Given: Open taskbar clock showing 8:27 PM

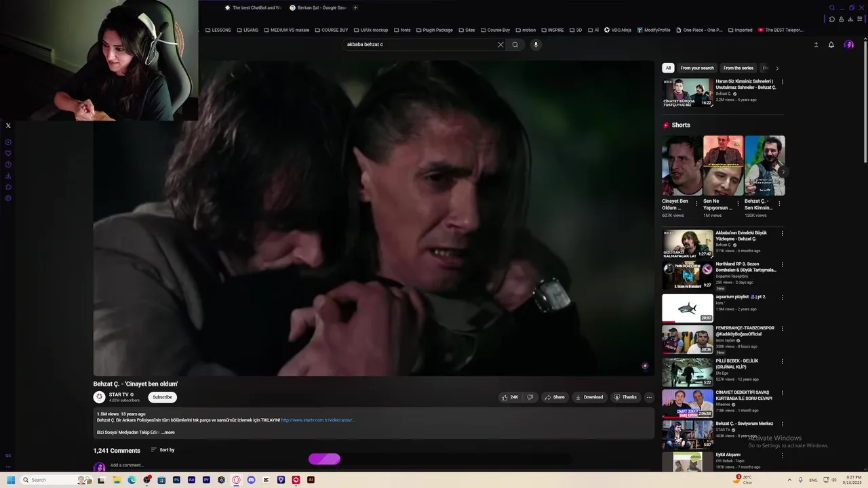Looking at the screenshot, I should pyautogui.click(x=852, y=480).
